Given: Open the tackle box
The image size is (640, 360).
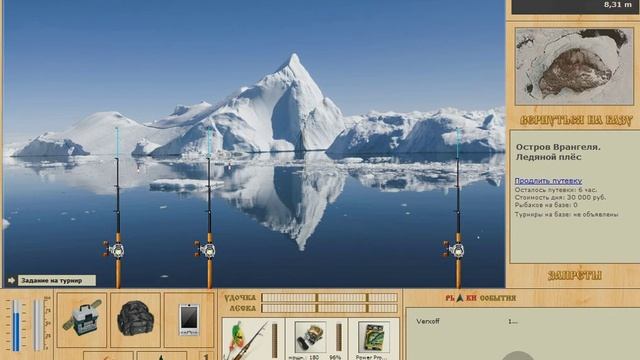Looking at the screenshot, I should 82,320.
